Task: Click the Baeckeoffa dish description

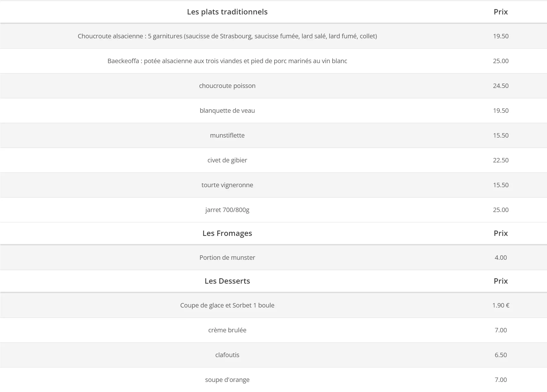Action: 227,61
